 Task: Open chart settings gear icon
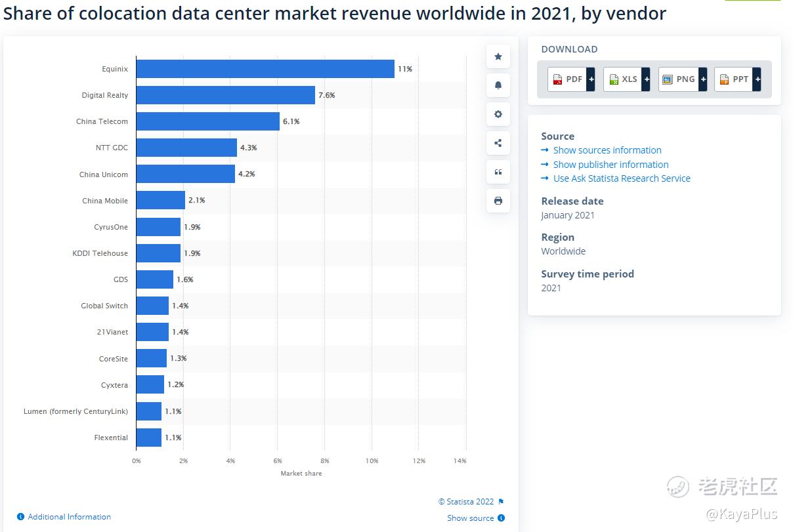pyautogui.click(x=498, y=114)
